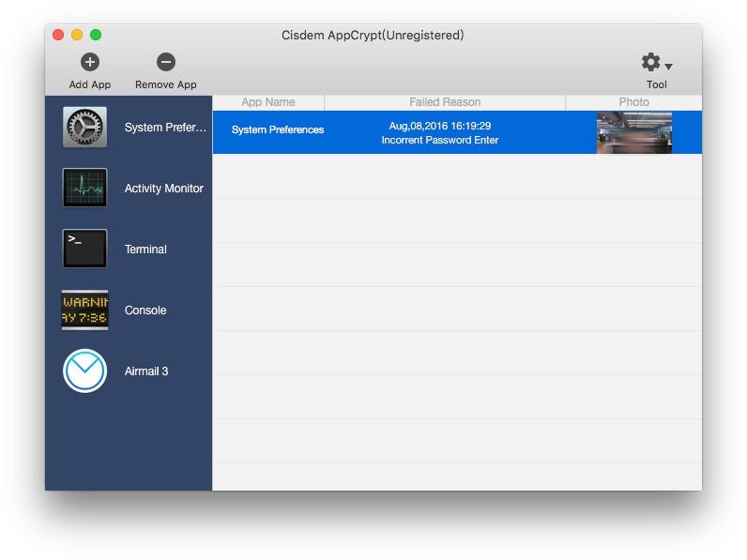Expand the Tool dropdown arrow
Image resolution: width=747 pixels, height=560 pixels.
click(x=668, y=67)
